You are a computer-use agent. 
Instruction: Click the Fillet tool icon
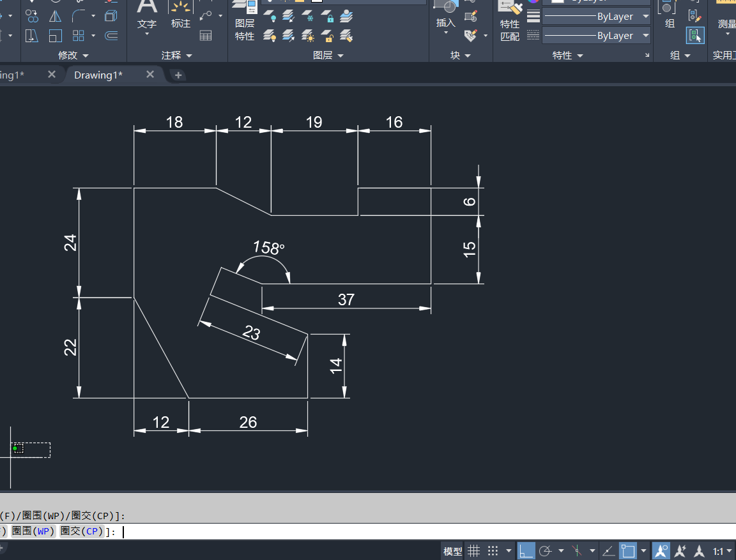pyautogui.click(x=79, y=16)
